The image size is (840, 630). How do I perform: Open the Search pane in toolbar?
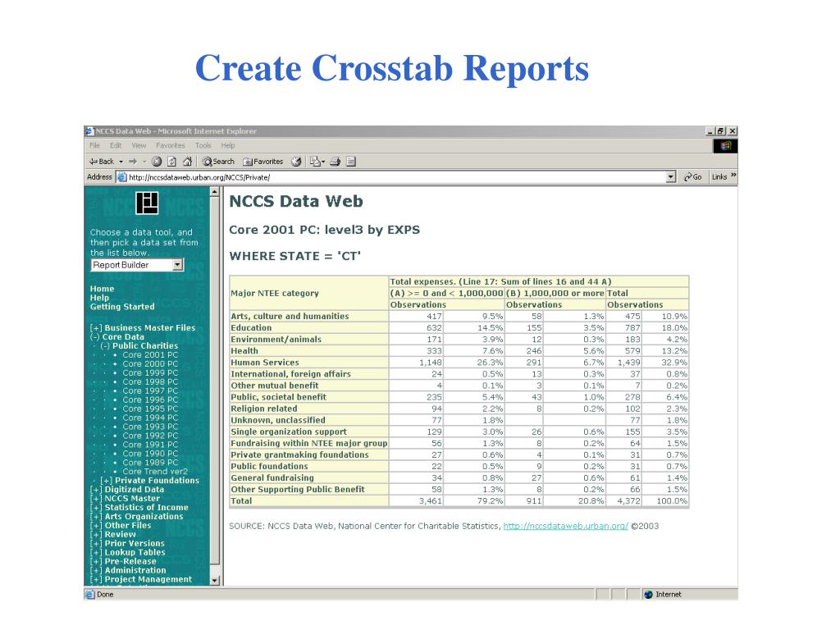pos(218,162)
